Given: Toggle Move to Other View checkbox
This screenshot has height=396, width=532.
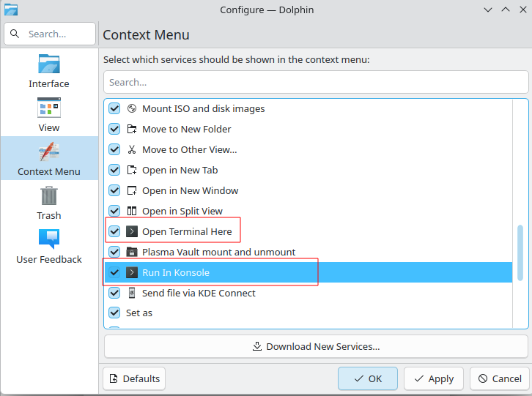Looking at the screenshot, I should [x=114, y=149].
